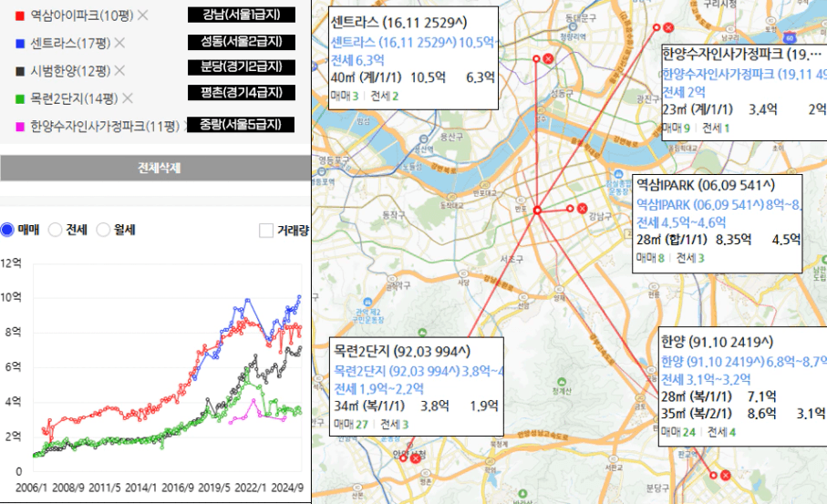Select 시범한양(12평) in the comparison list
Image resolution: width=827 pixels, height=504 pixels.
70,70
